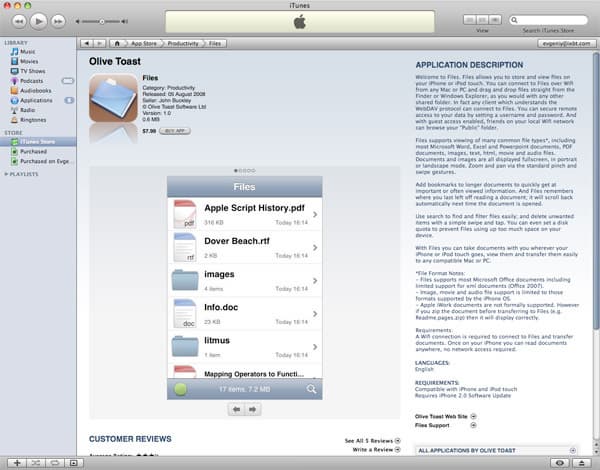Adjust the volume slider knob
600x470 pixels.
click(102, 22)
